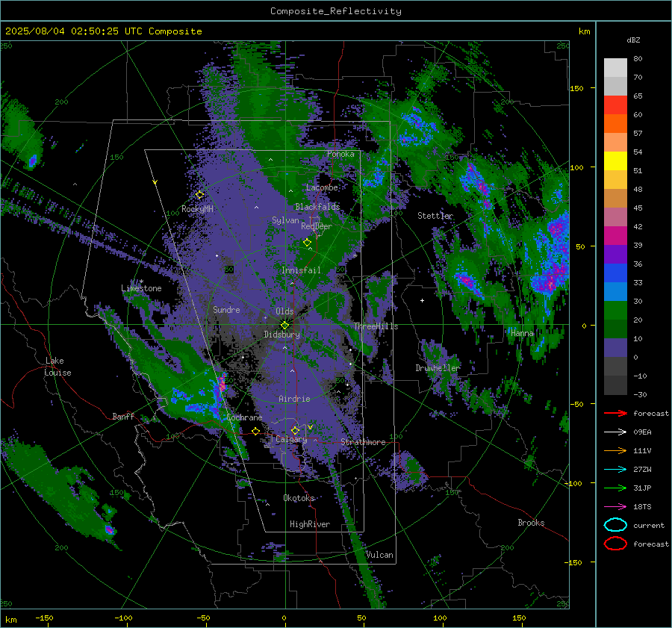The width and height of the screenshot is (672, 628).
Task: Click the Stettler city label
Action: pyautogui.click(x=435, y=216)
